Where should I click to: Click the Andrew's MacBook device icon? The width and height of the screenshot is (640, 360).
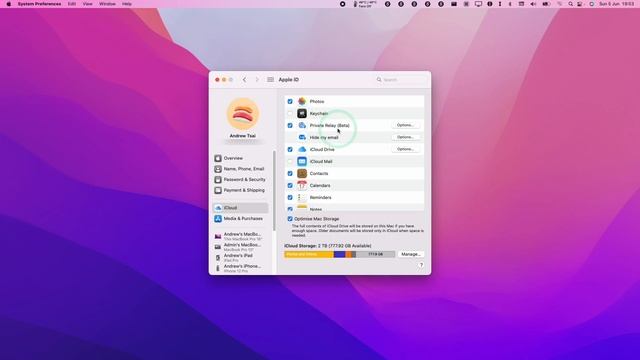pyautogui.click(x=218, y=236)
